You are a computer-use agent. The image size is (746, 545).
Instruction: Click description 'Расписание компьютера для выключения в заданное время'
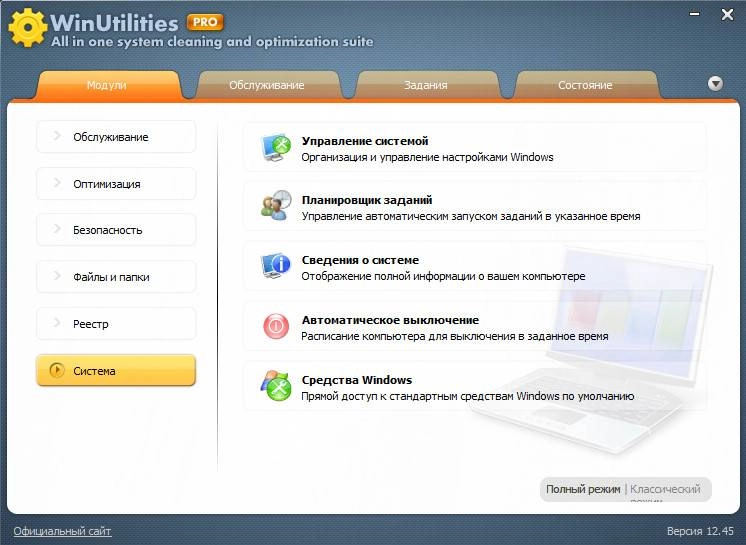455,336
